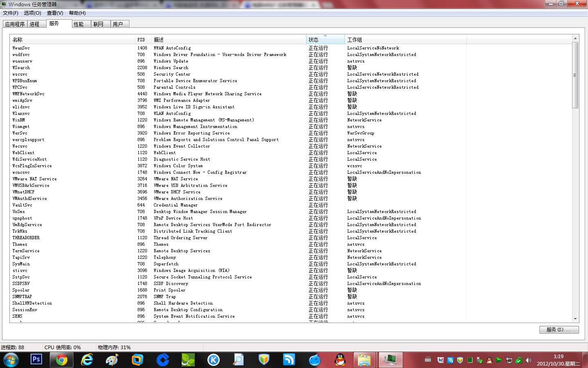Select the 服务 tab

pyautogui.click(x=59, y=23)
